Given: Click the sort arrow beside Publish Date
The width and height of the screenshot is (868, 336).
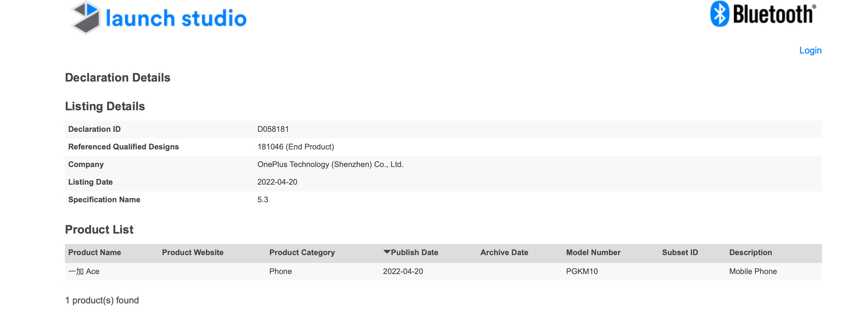Looking at the screenshot, I should pos(387,252).
